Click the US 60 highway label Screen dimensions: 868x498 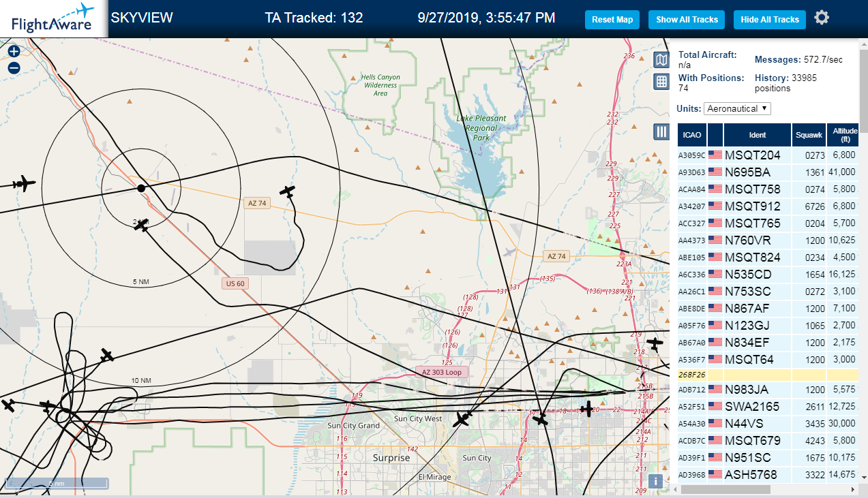point(234,283)
